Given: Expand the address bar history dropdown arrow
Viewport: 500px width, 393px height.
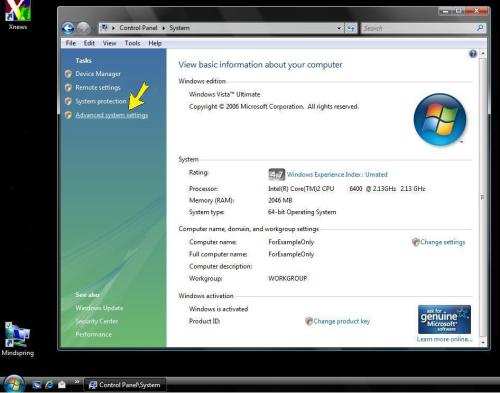Looking at the screenshot, I should click(339, 28).
